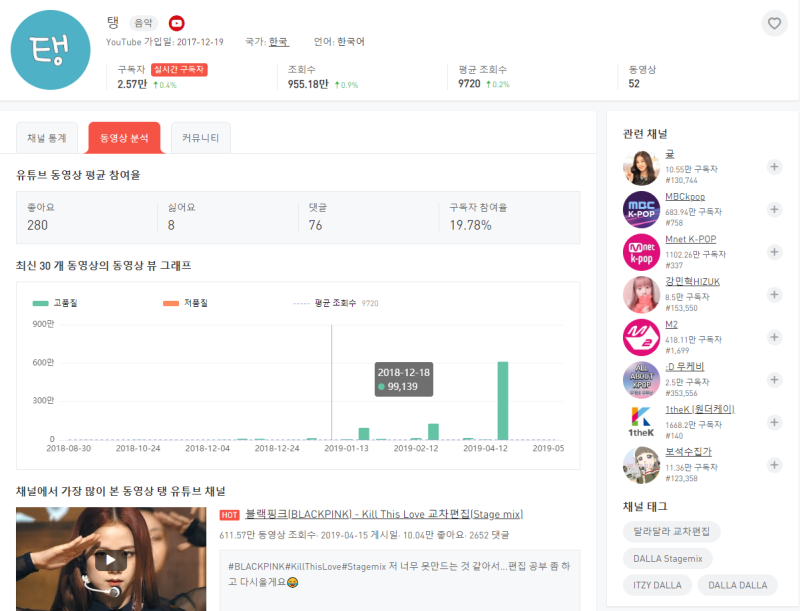Open the 보석수집가 channel name link

pos(688,452)
